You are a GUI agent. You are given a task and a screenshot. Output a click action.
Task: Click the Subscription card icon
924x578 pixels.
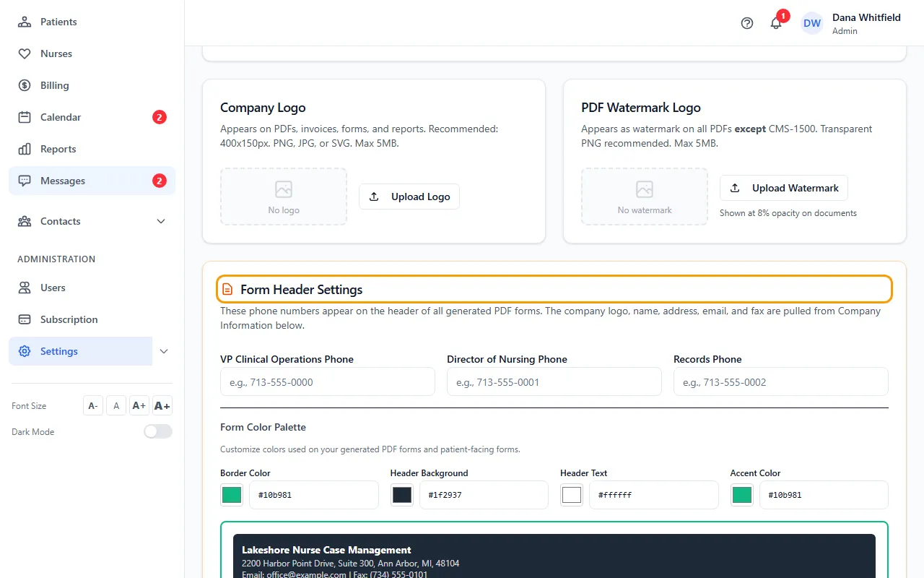pos(25,319)
